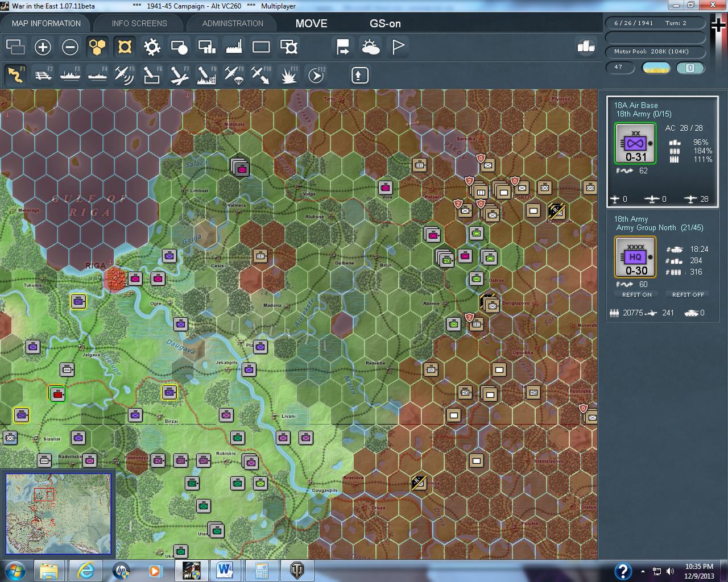Click REFIT OFF for 18th Army
This screenshot has height=582, width=728.
point(688,294)
